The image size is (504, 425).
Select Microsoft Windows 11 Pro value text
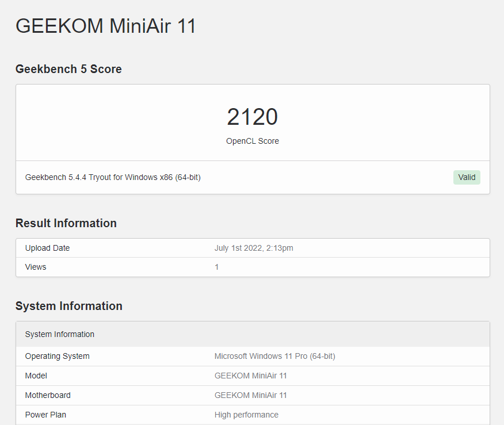pos(275,356)
